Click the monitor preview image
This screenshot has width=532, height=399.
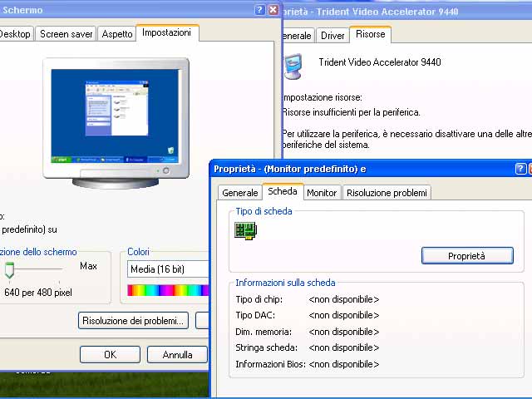pos(116,122)
